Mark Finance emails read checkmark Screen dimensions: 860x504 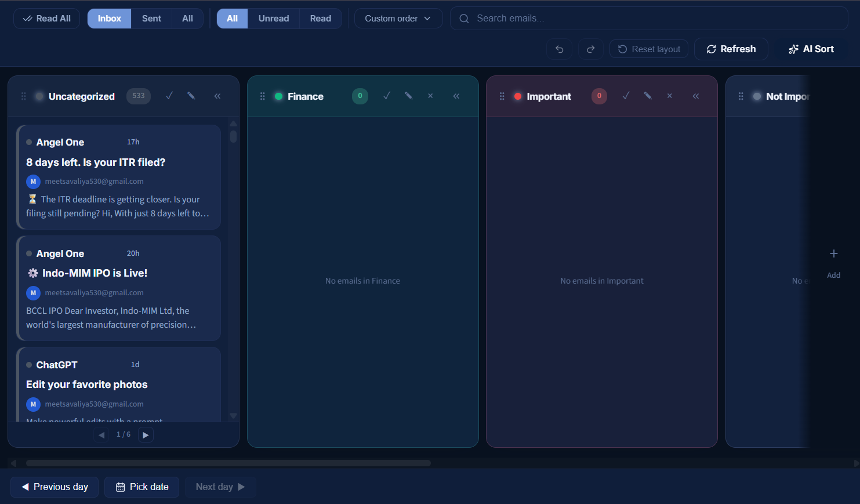[x=387, y=96]
